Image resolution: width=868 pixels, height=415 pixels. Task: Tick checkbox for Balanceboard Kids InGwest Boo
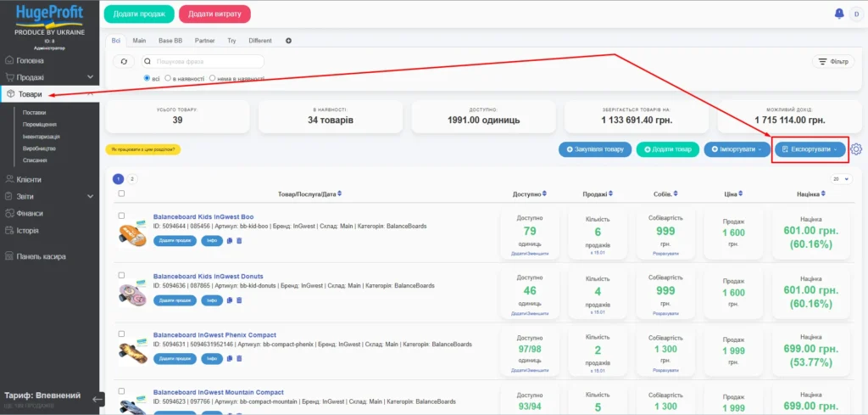pyautogui.click(x=121, y=216)
